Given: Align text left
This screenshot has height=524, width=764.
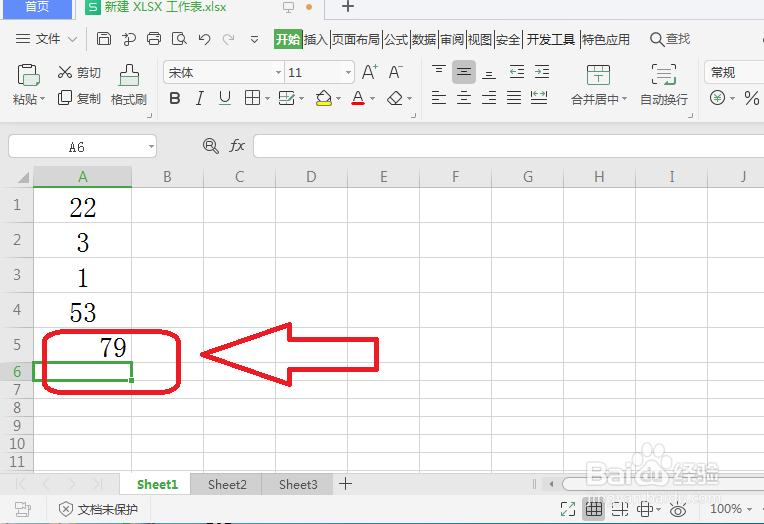Looking at the screenshot, I should click(x=439, y=98).
